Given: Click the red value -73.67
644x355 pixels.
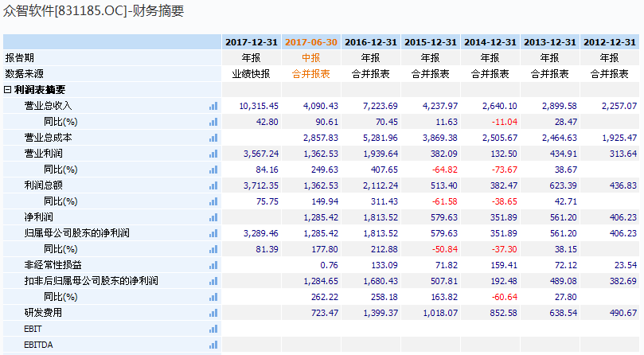Looking at the screenshot, I should (504, 170).
